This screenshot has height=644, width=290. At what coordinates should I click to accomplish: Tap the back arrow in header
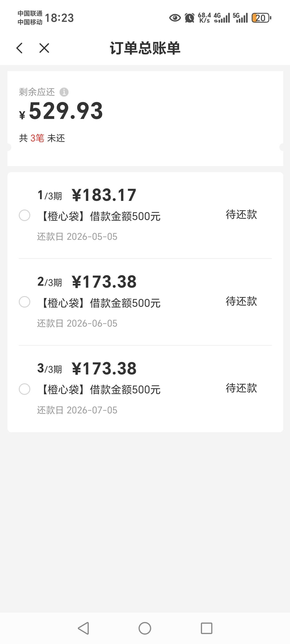click(x=20, y=48)
